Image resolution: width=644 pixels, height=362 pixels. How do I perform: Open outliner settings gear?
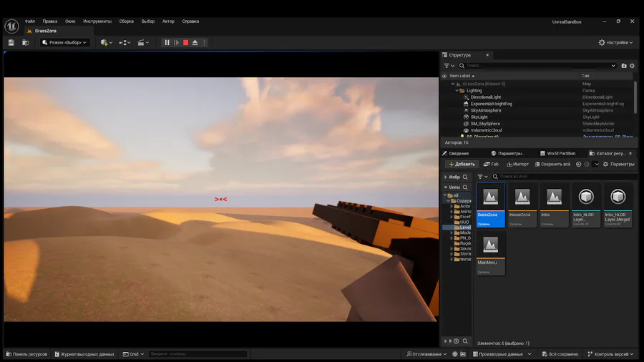pos(632,66)
